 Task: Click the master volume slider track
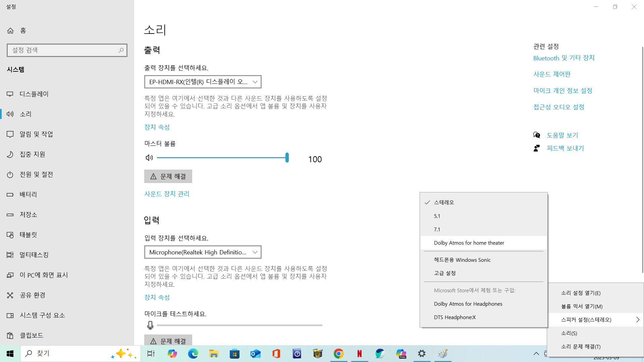[221, 158]
